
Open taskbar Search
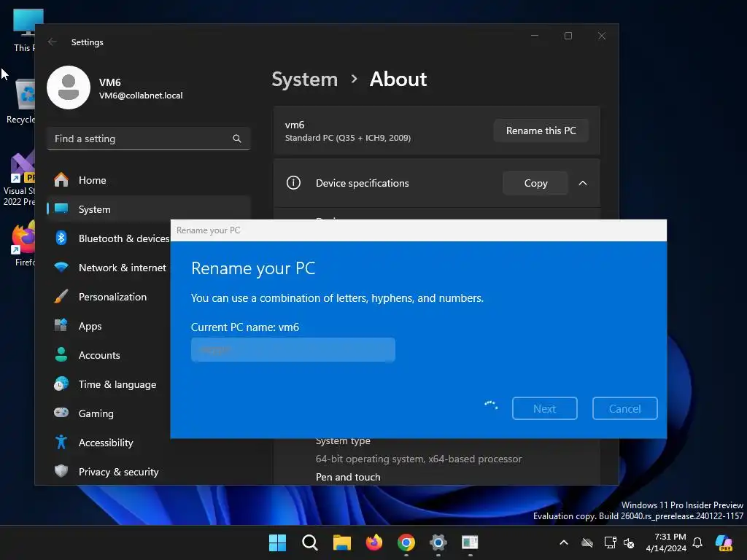[309, 542]
